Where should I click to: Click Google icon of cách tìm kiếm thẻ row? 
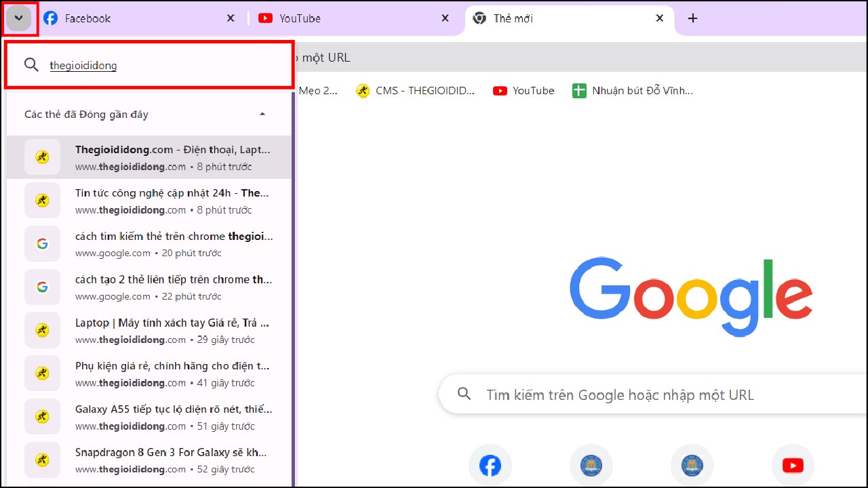(42, 244)
